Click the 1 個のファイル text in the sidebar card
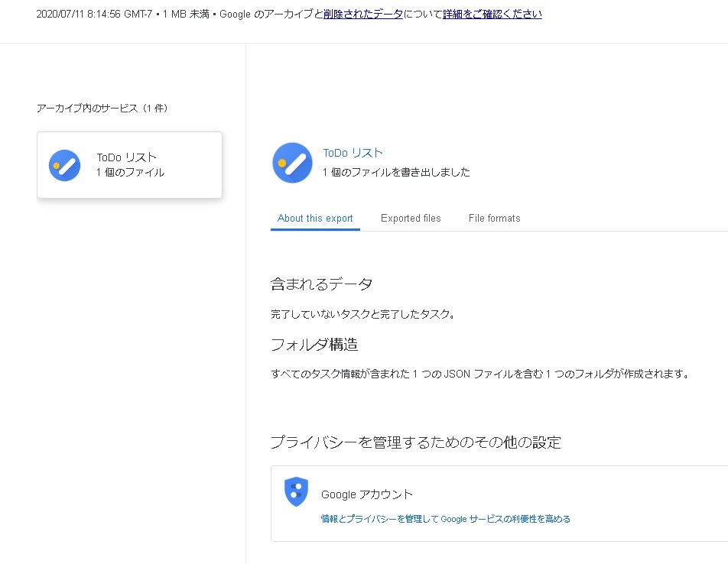Screen dimensions: 728x564 point(130,173)
